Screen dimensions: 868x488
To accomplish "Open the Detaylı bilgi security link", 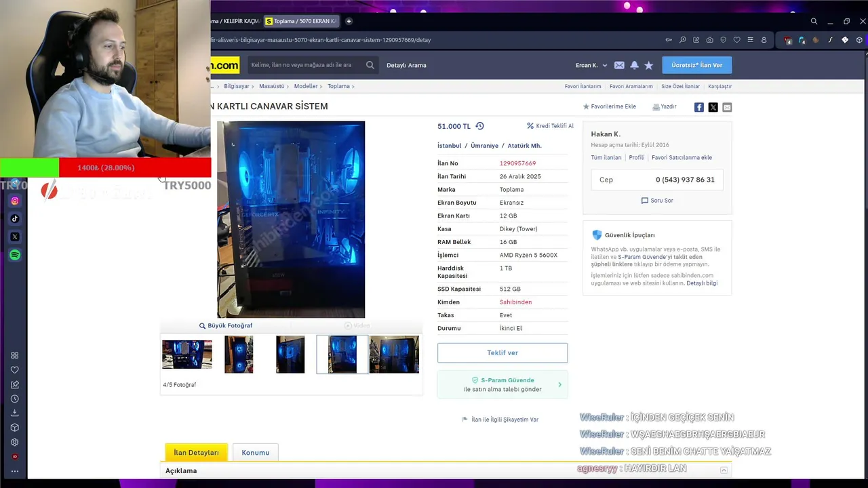I will point(702,283).
